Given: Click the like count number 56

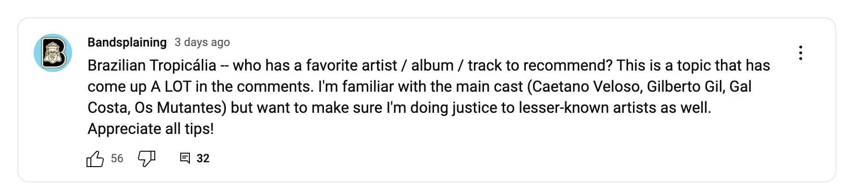Looking at the screenshot, I should 117,158.
